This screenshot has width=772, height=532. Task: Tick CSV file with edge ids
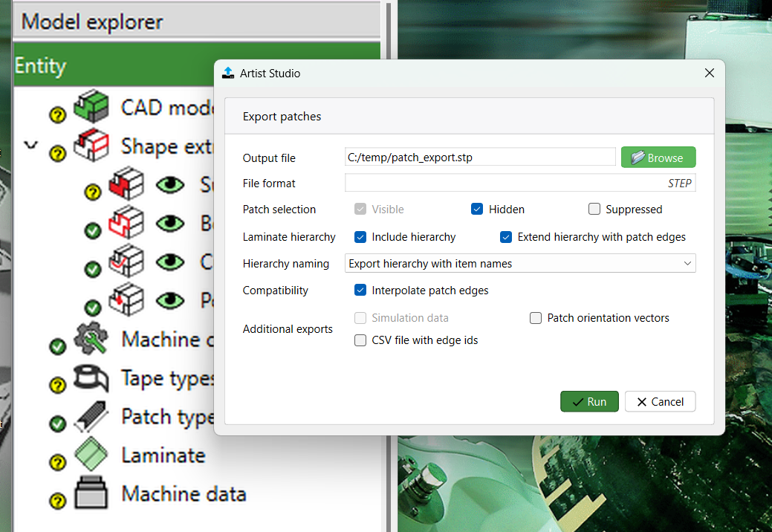click(x=360, y=340)
